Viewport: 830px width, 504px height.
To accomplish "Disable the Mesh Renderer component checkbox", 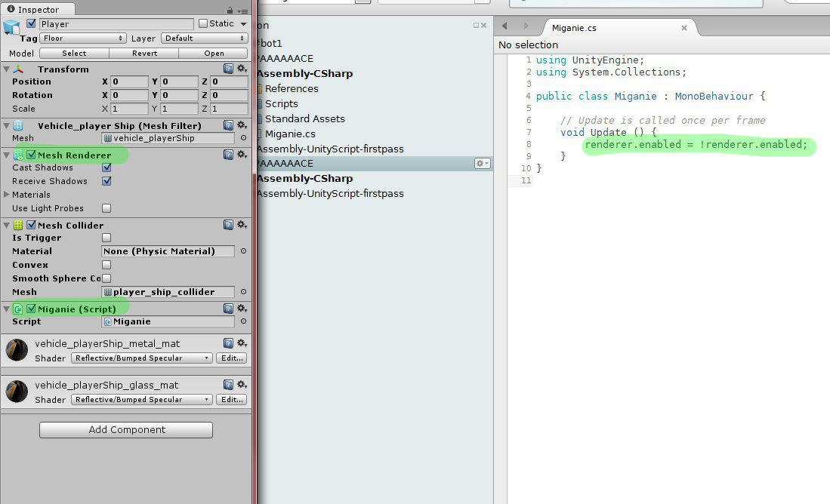I will click(x=31, y=155).
